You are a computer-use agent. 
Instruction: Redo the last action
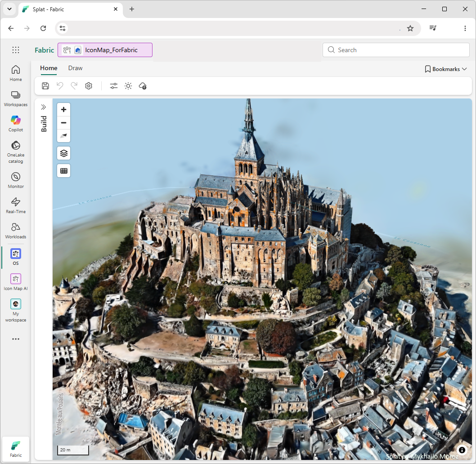74,86
